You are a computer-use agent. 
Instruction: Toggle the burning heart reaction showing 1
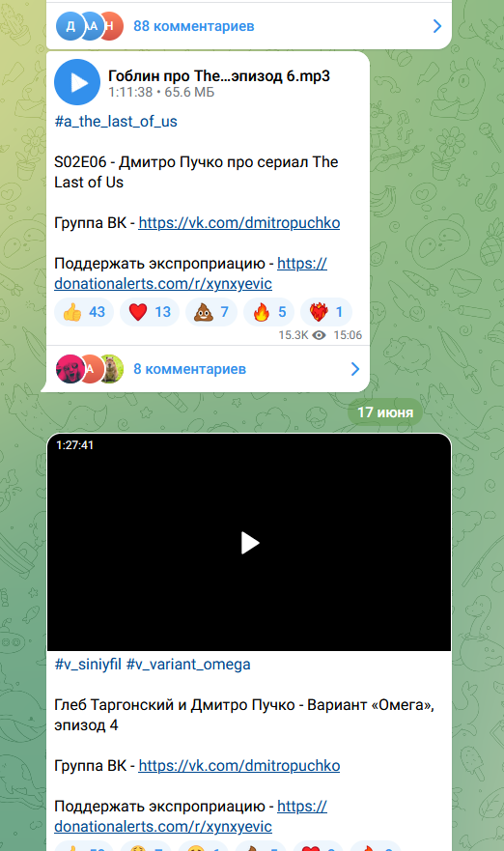pyautogui.click(x=326, y=312)
